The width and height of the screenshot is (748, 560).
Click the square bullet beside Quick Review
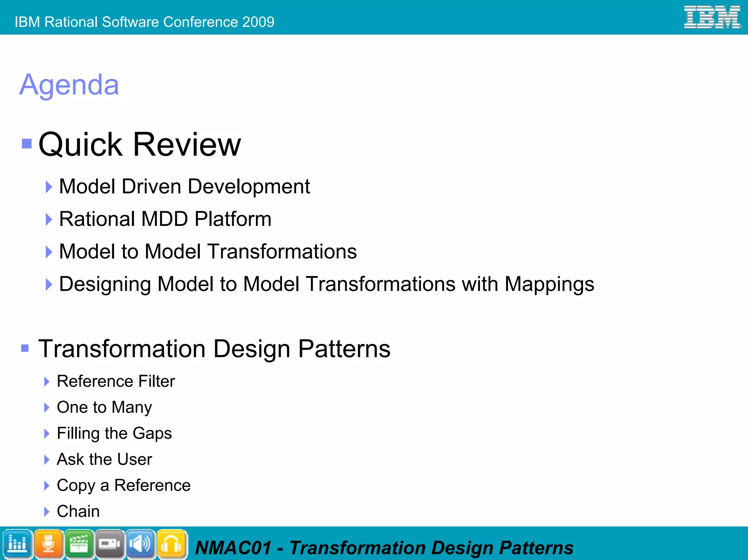pos(27,143)
